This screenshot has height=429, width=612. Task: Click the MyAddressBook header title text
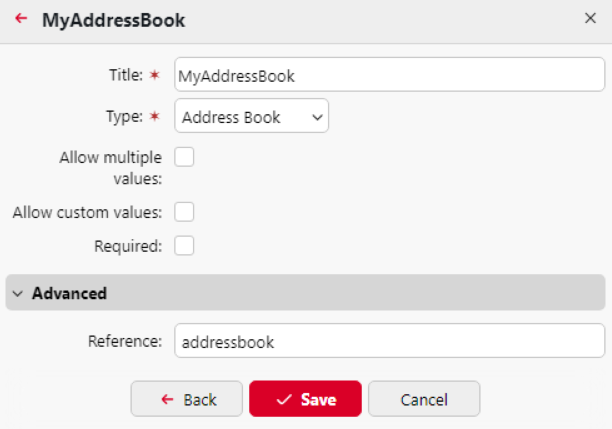(113, 20)
